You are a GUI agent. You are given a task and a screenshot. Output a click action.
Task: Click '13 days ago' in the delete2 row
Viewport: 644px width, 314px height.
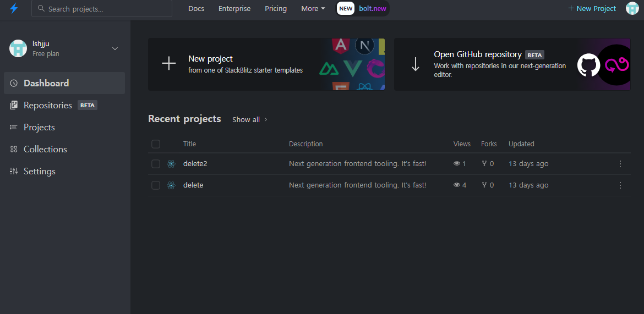tap(528, 164)
